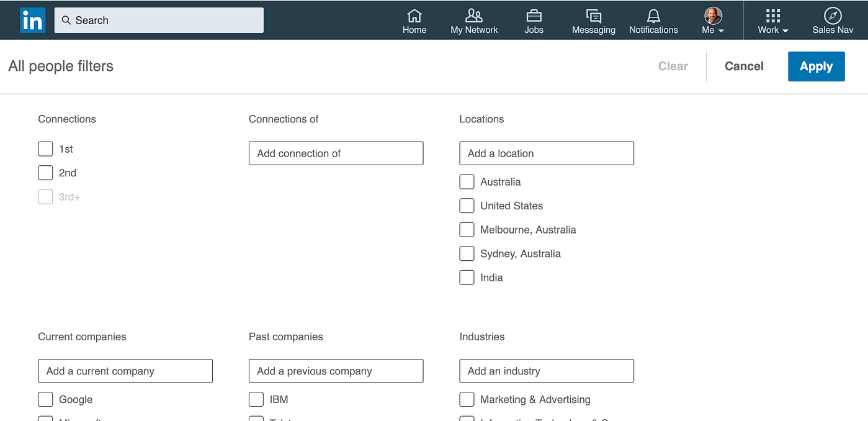
Task: Check the Google current company checkbox
Action: click(45, 399)
